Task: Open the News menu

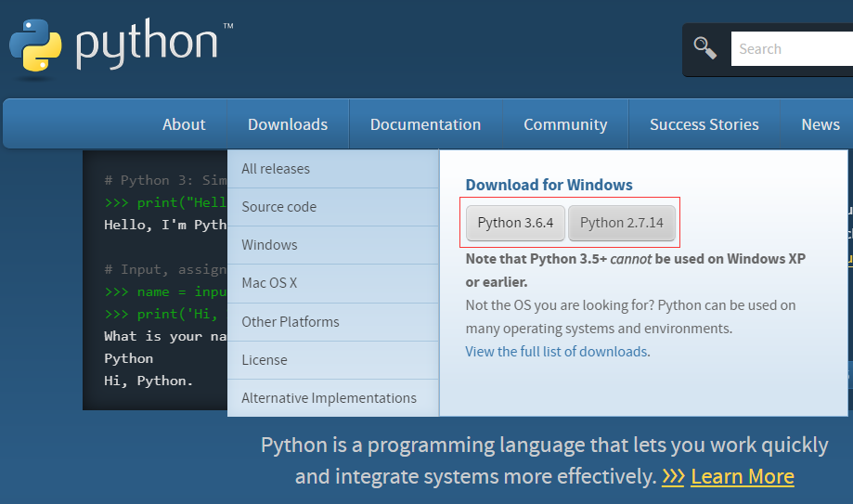Action: point(821,124)
